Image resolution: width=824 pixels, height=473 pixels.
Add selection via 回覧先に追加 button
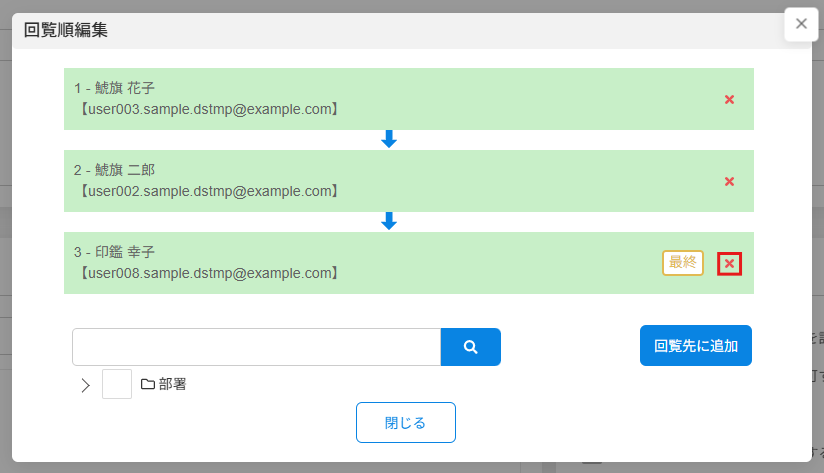[696, 345]
